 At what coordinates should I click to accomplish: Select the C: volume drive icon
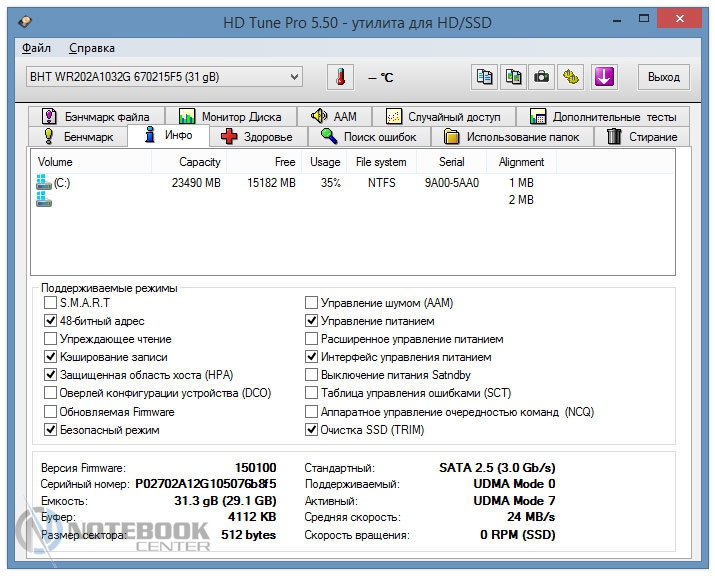43,183
